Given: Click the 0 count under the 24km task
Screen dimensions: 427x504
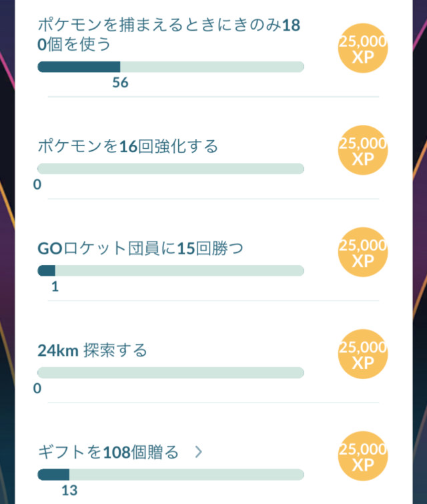Looking at the screenshot, I should [x=37, y=388].
